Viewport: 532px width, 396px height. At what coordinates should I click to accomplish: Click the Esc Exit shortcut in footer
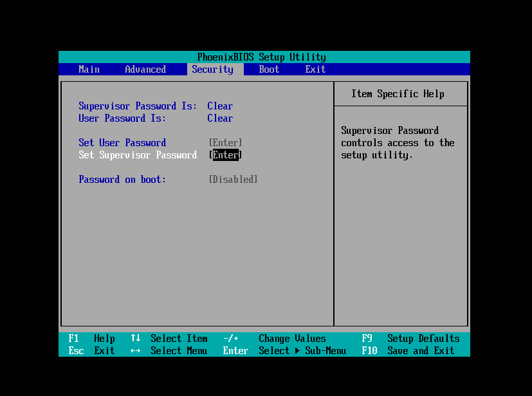pos(91,351)
